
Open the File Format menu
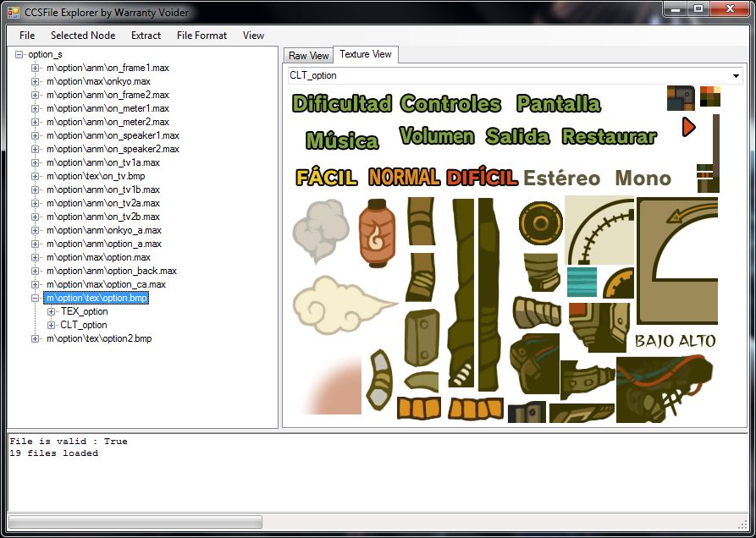click(201, 36)
